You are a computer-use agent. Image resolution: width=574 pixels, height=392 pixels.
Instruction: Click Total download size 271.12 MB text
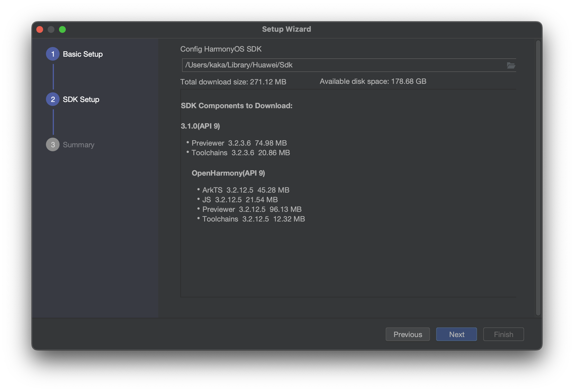(x=233, y=82)
